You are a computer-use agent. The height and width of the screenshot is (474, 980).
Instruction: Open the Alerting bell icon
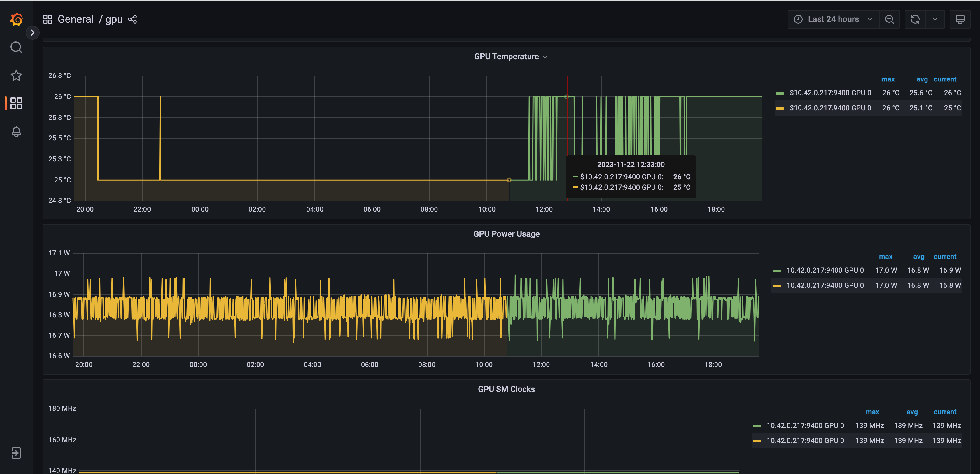16,131
